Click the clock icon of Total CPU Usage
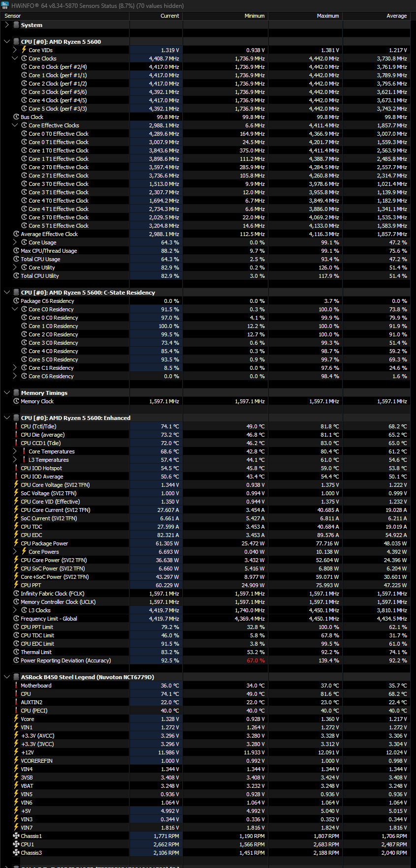The height and width of the screenshot is (868, 416). pos(16,259)
